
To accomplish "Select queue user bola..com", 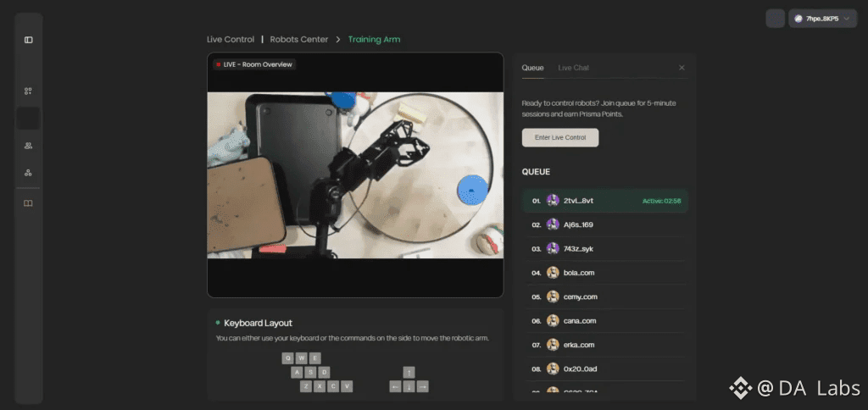I will [x=605, y=273].
